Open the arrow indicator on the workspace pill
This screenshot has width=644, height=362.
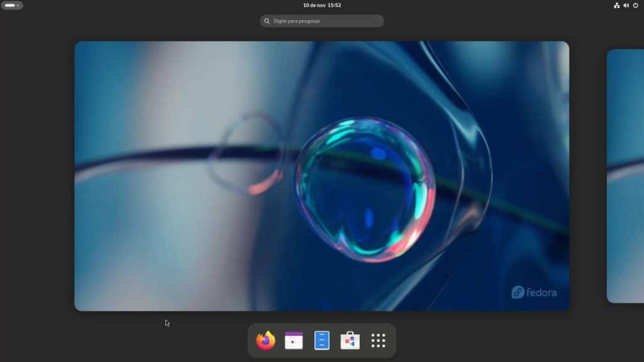click(x=17, y=5)
